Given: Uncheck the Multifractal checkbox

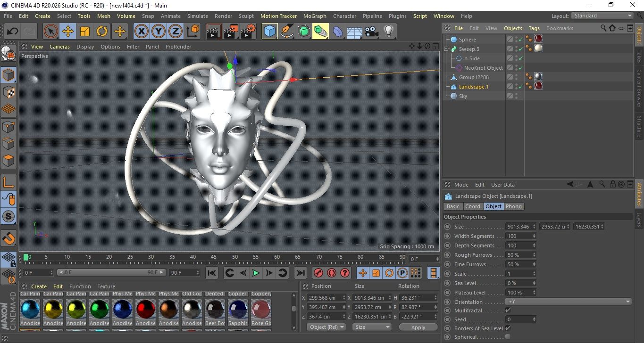Looking at the screenshot, I should tap(508, 310).
